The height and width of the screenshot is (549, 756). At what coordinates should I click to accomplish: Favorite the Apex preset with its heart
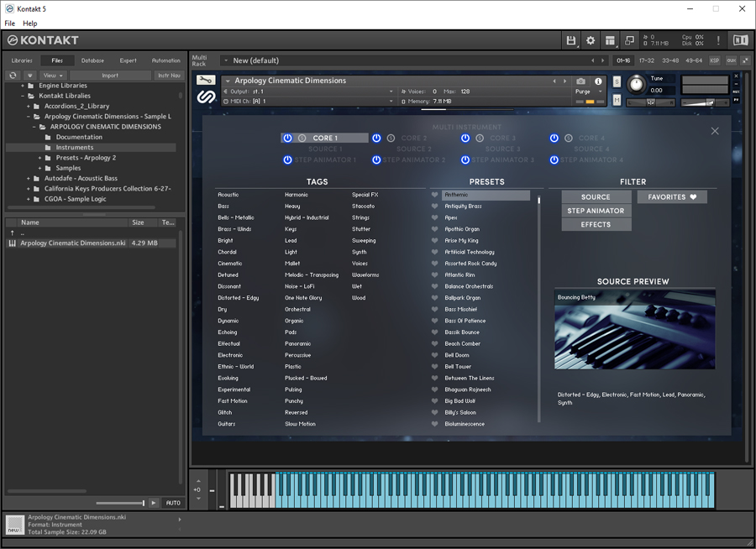coord(434,218)
